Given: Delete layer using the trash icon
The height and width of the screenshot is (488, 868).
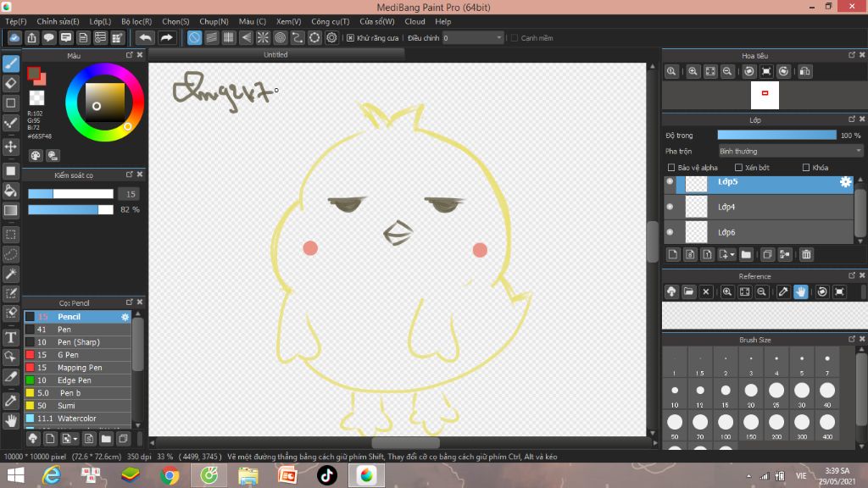Looking at the screenshot, I should tap(806, 254).
